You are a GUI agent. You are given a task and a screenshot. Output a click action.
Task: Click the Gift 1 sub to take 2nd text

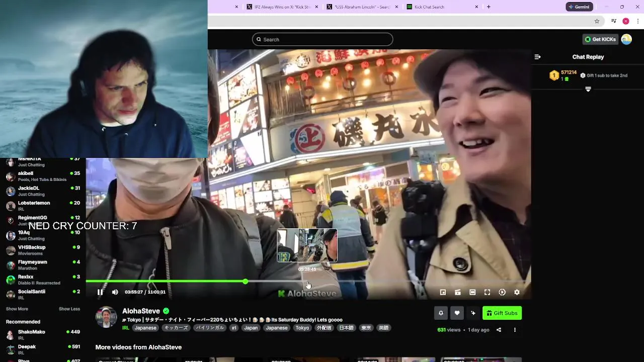(x=607, y=75)
